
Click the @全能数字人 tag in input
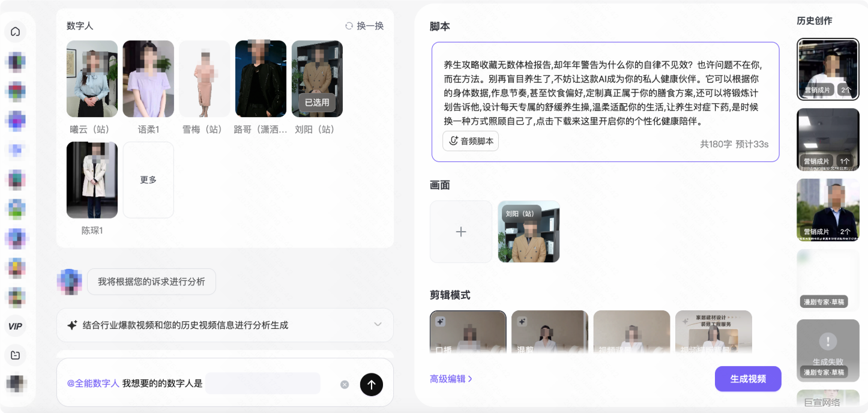pyautogui.click(x=93, y=384)
